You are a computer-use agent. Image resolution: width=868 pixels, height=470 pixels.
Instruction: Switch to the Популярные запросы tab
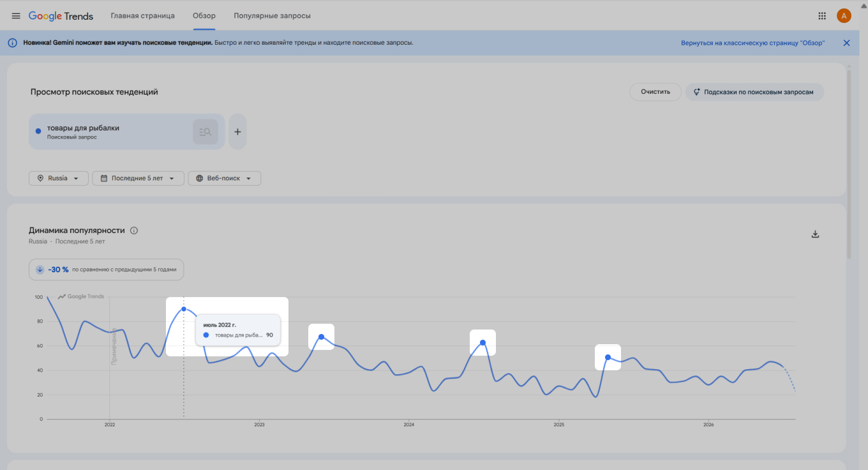coord(273,16)
